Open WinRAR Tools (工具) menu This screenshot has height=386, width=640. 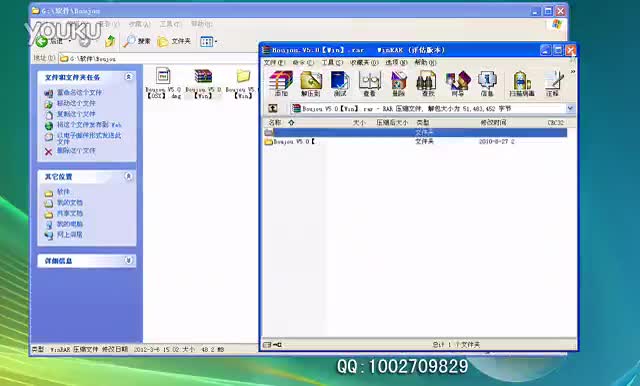click(x=332, y=62)
